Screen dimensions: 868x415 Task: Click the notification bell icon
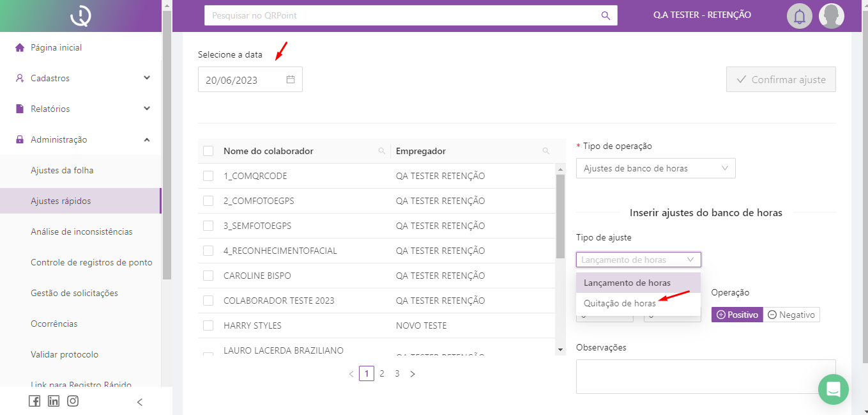click(x=799, y=16)
